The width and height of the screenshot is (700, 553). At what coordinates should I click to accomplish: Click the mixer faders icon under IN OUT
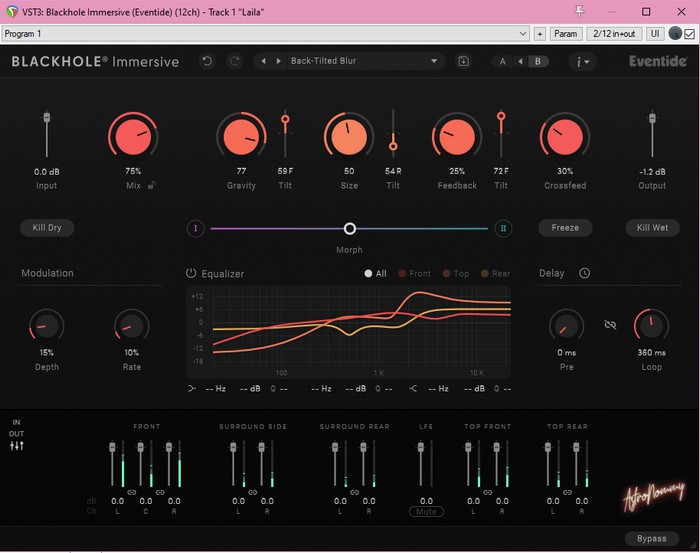coord(17,445)
